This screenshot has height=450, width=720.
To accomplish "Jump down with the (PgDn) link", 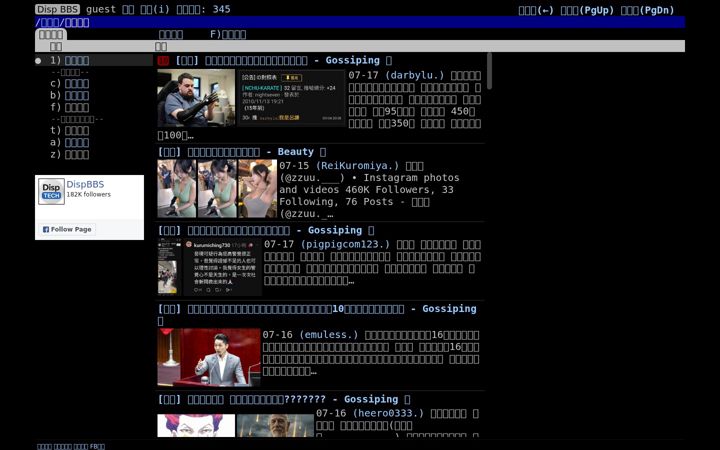I will pyautogui.click(x=647, y=10).
